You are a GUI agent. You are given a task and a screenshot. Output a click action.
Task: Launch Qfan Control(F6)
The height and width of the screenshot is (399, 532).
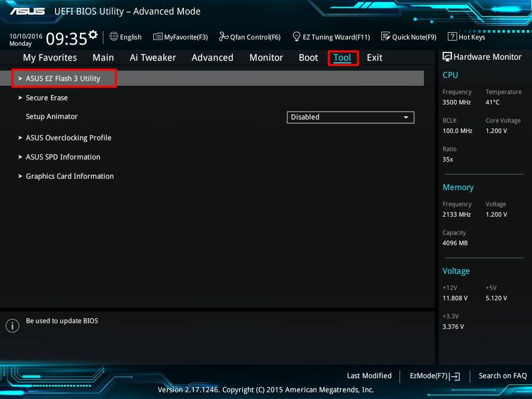(x=255, y=37)
